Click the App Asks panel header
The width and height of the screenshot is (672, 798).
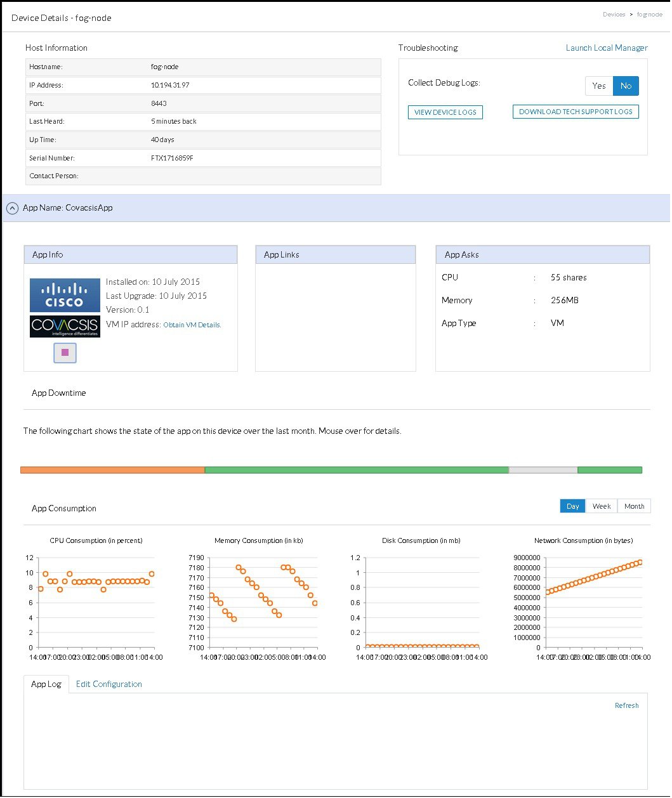(x=543, y=254)
